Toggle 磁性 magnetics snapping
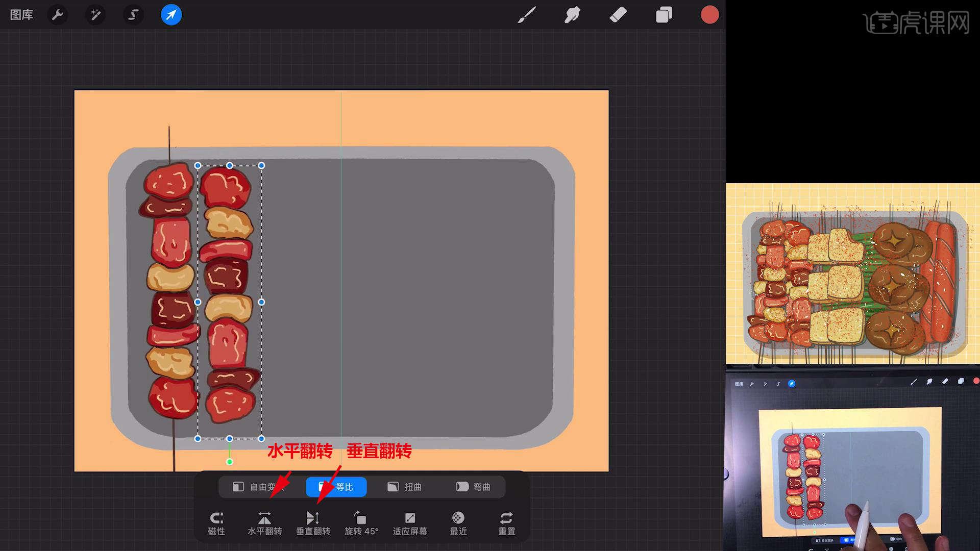Viewport: 980px width, 551px height. (x=216, y=523)
